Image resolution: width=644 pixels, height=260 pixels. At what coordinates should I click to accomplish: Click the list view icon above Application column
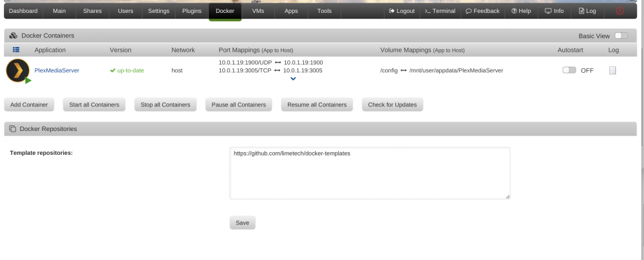coord(16,50)
